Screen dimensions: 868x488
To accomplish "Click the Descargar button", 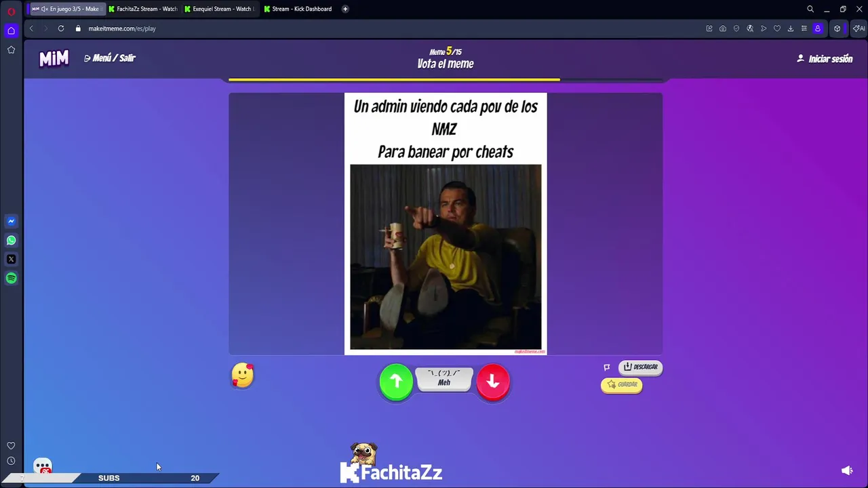I will pos(641,367).
